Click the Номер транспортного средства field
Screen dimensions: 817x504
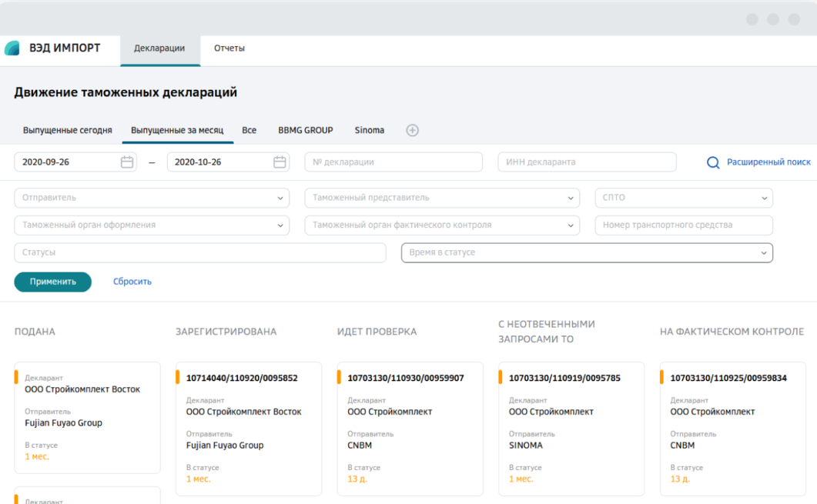pyautogui.click(x=684, y=225)
